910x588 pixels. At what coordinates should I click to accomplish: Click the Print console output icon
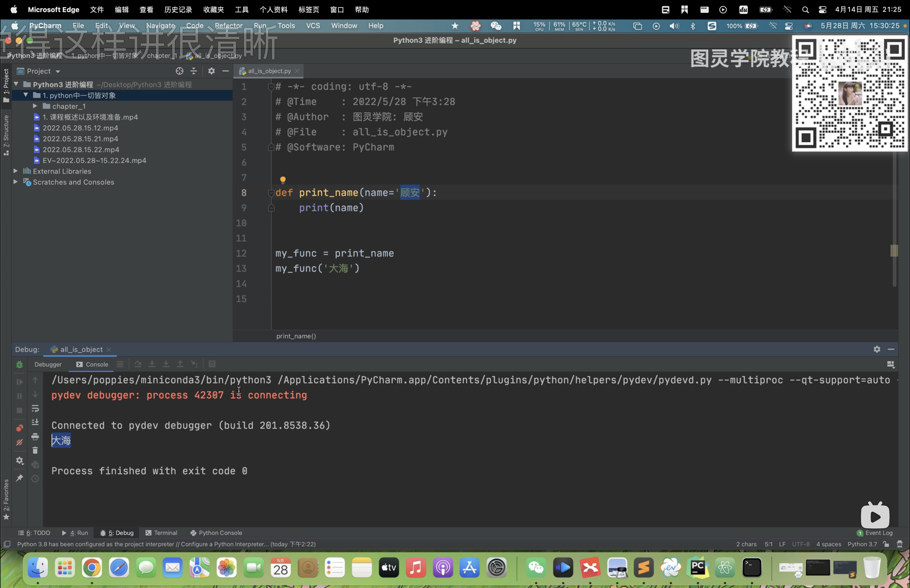click(x=35, y=436)
